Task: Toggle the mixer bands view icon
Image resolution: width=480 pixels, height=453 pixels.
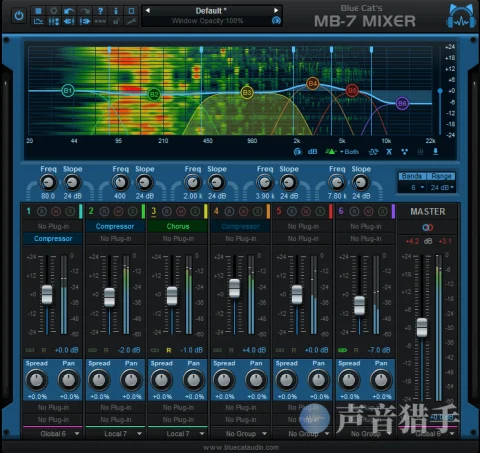Action: tap(54, 21)
